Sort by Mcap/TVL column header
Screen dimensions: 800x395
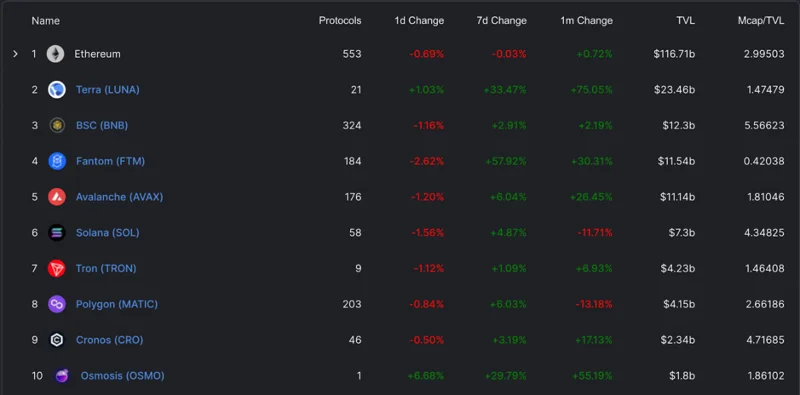(x=761, y=21)
